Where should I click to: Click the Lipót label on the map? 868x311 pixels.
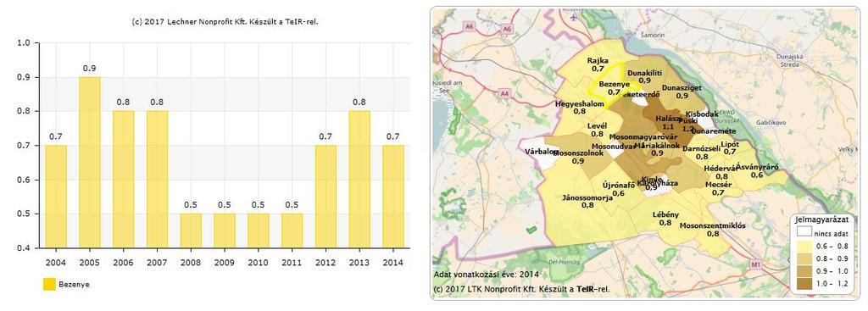point(730,144)
